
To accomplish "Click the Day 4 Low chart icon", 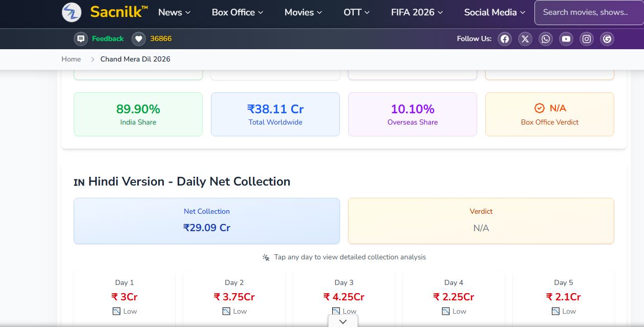I will click(x=445, y=311).
